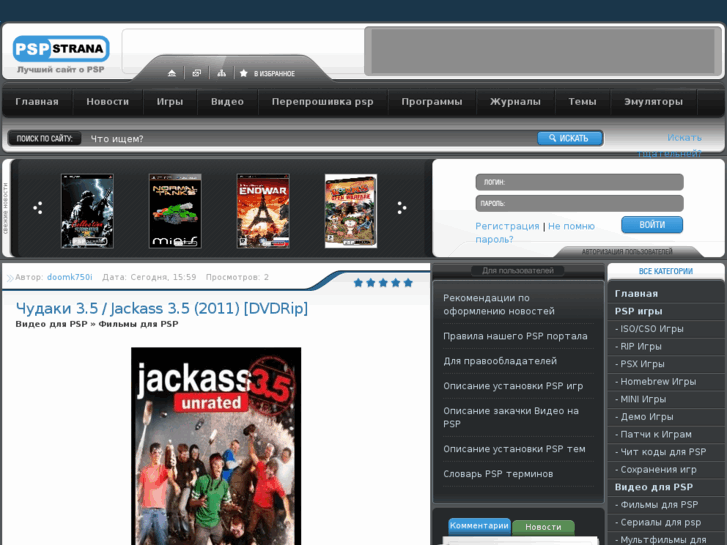The width and height of the screenshot is (727, 545).
Task: Open the Журналы menu item
Action: click(x=515, y=102)
